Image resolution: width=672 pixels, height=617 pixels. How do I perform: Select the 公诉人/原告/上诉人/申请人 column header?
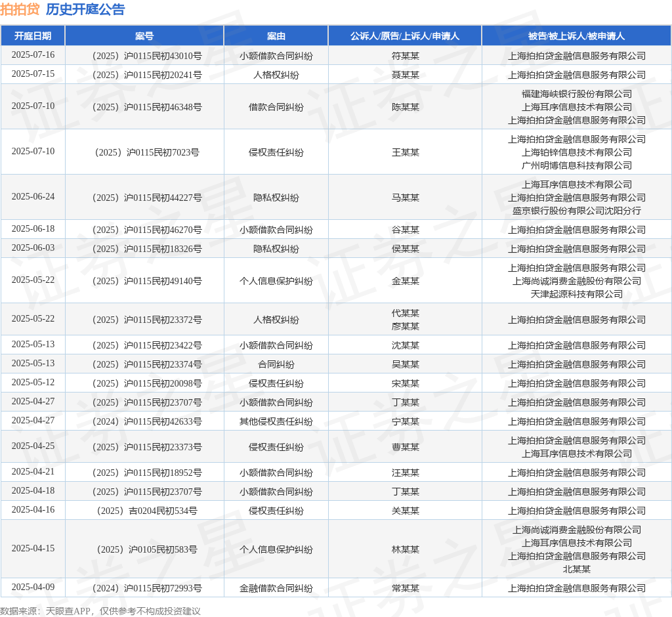(x=405, y=36)
